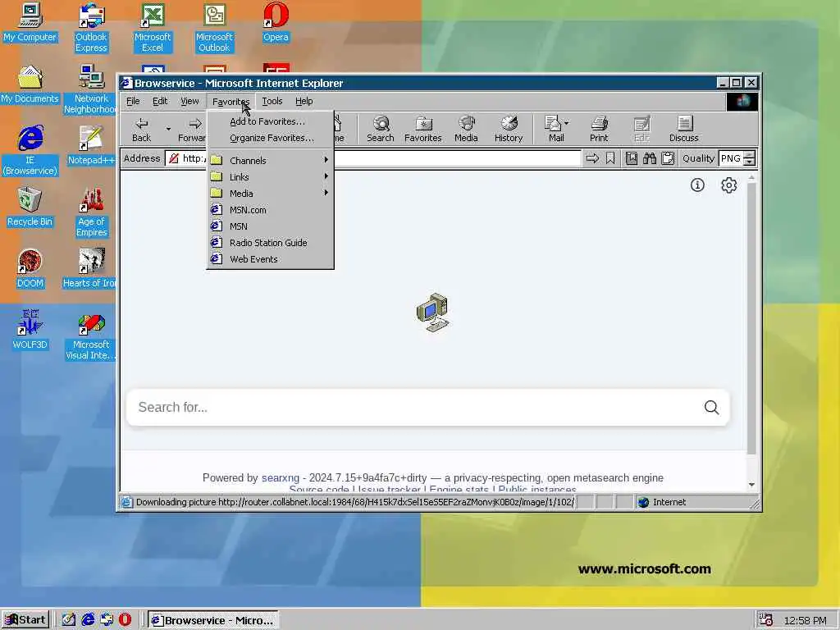This screenshot has width=840, height=630.
Task: Click the Print toolbar icon
Action: 599,129
